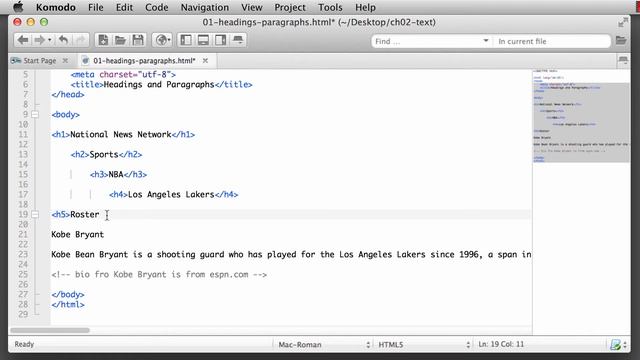The height and width of the screenshot is (360, 640).
Task: Click 'Los Angeles Lakers' h4 text
Action: (x=171, y=194)
